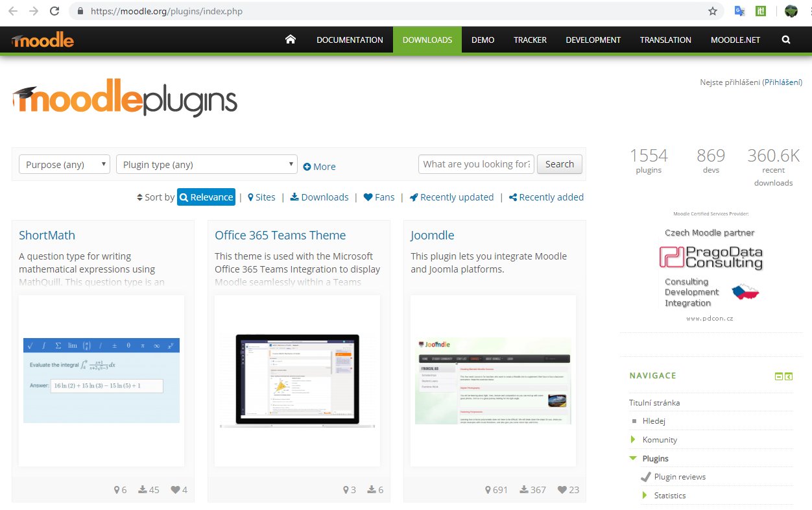This screenshot has height=510, width=812.
Task: Click the green extension icon in toolbar
Action: click(x=761, y=11)
